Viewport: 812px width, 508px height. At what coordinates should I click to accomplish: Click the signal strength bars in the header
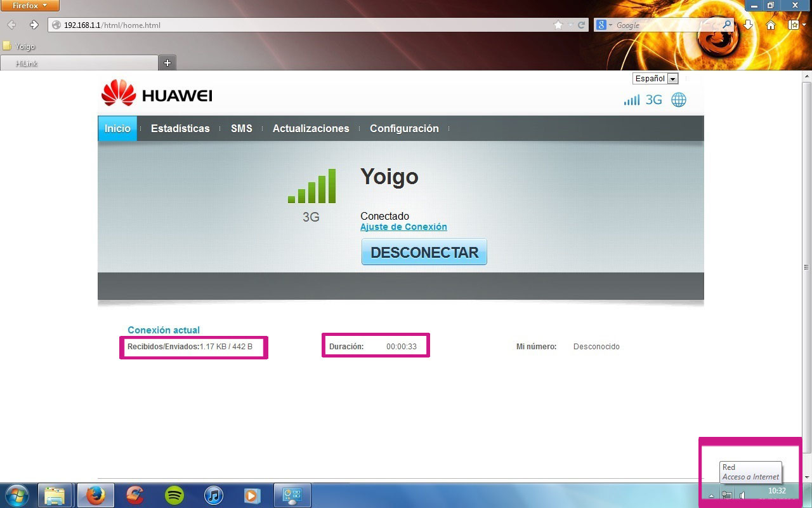coord(632,100)
